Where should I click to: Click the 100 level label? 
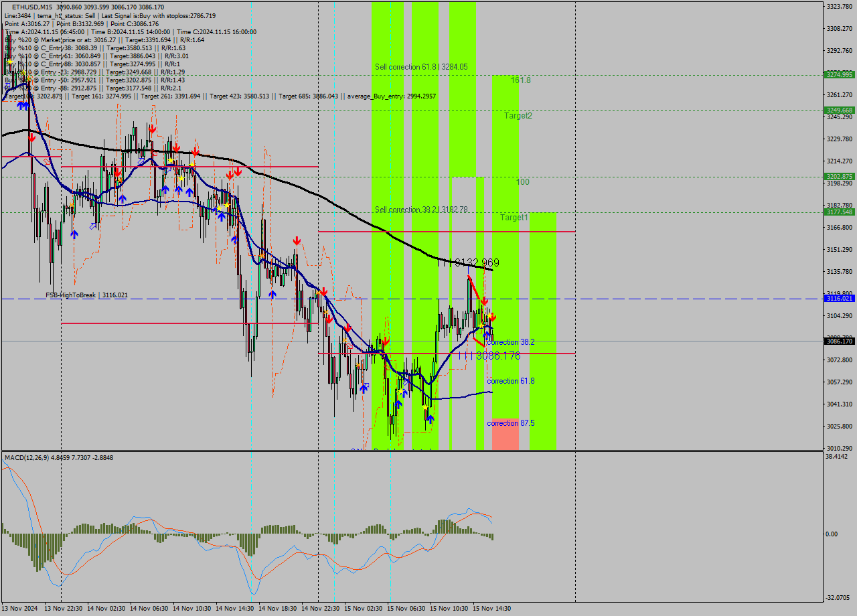click(523, 182)
